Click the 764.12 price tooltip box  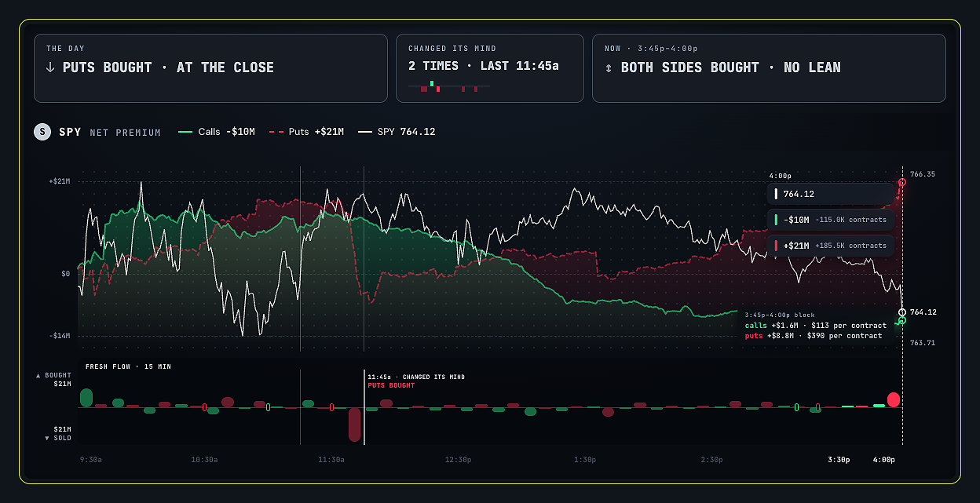pyautogui.click(x=831, y=194)
